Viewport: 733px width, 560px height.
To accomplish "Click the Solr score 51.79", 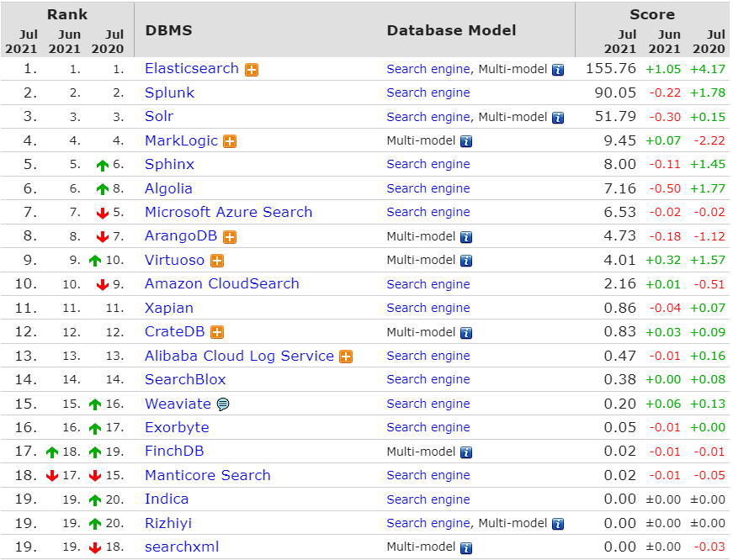I will tap(615, 116).
